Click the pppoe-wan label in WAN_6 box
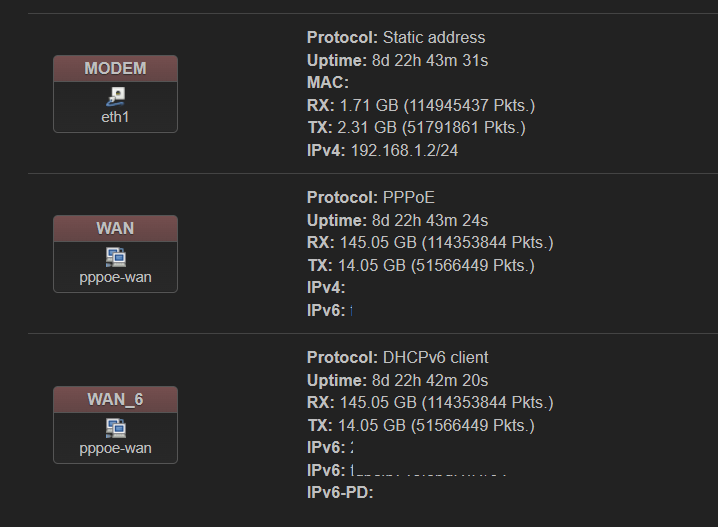Image resolution: width=718 pixels, height=527 pixels. click(115, 449)
